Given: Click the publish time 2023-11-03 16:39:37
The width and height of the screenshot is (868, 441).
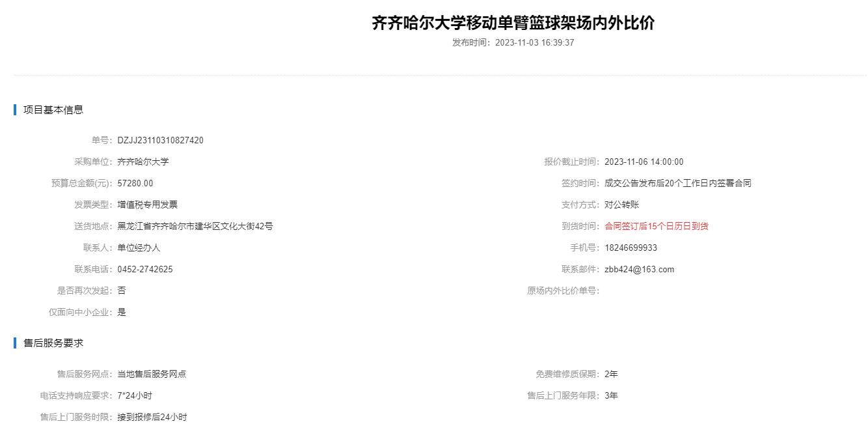Looking at the screenshot, I should tap(534, 43).
